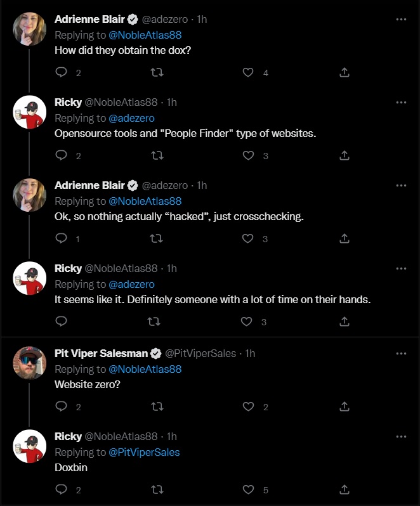Open Pit Viper Salesman's profile avatar
This screenshot has width=420, height=506.
point(30,363)
